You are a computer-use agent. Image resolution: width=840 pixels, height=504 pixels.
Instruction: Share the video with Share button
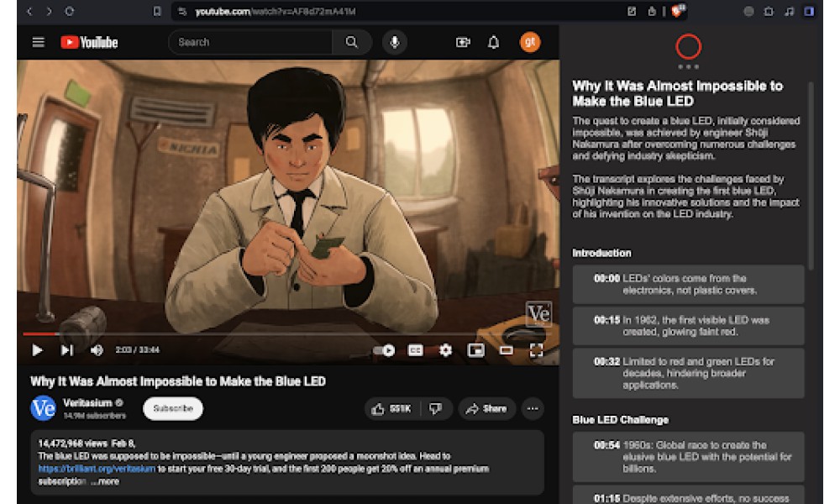486,409
